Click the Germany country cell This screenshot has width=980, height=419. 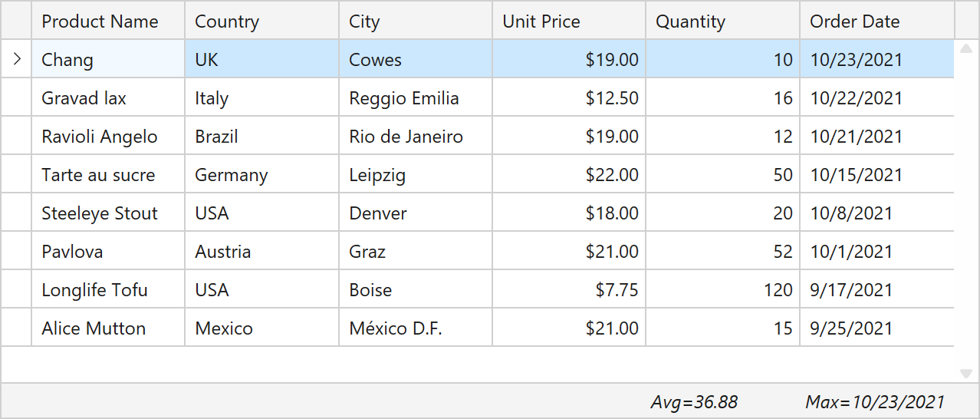click(x=261, y=175)
